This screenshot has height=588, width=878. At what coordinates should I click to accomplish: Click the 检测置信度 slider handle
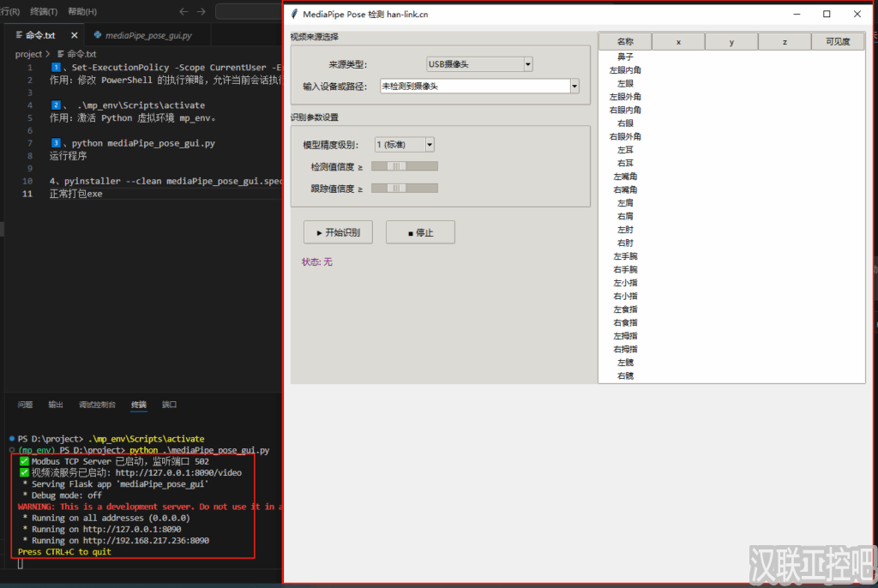[396, 166]
